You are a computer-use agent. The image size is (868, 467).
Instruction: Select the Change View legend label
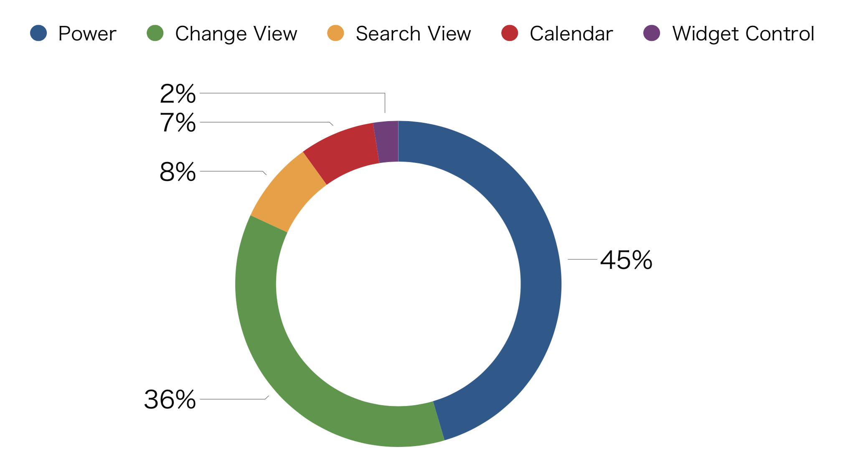[236, 34]
